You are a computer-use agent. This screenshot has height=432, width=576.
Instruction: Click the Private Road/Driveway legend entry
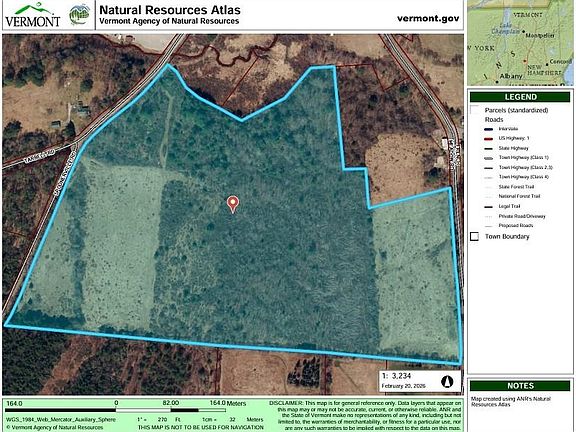click(522, 216)
